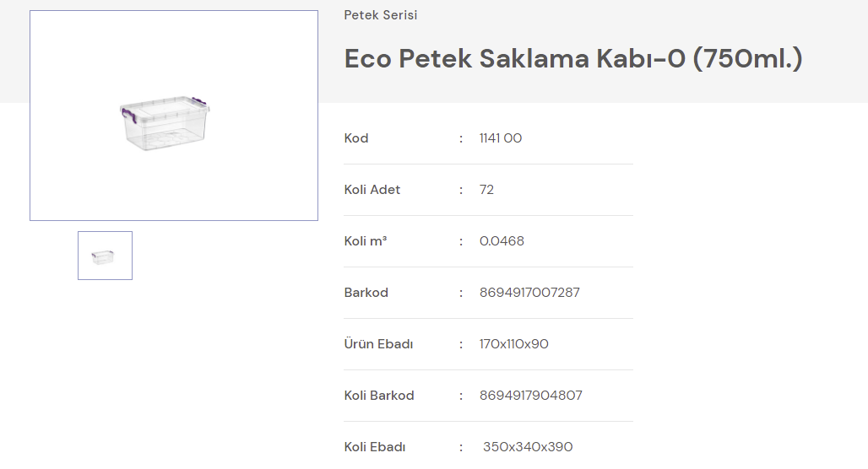Viewport: 868px width, 469px height.
Task: Select the Koli Adet value 72
Action: click(486, 190)
